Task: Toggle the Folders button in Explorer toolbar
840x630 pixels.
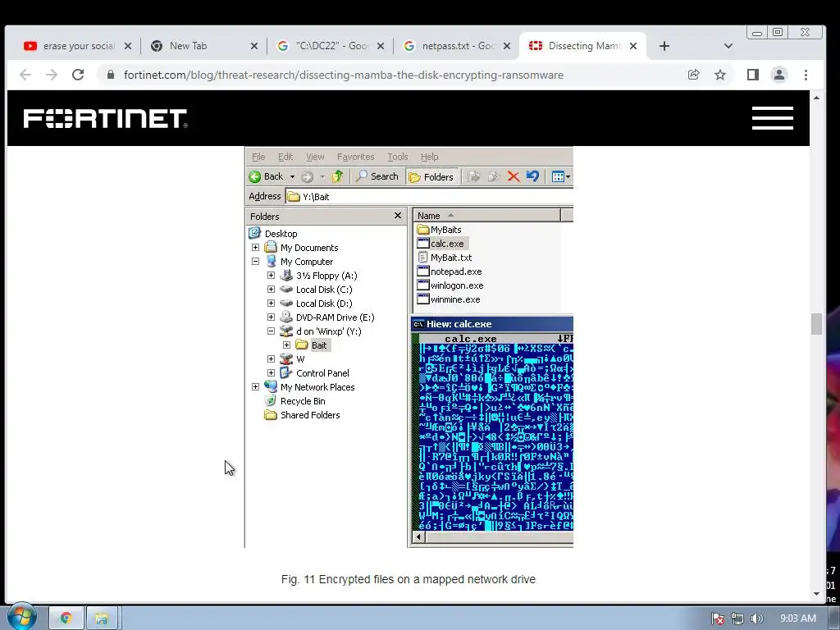Action: point(431,177)
